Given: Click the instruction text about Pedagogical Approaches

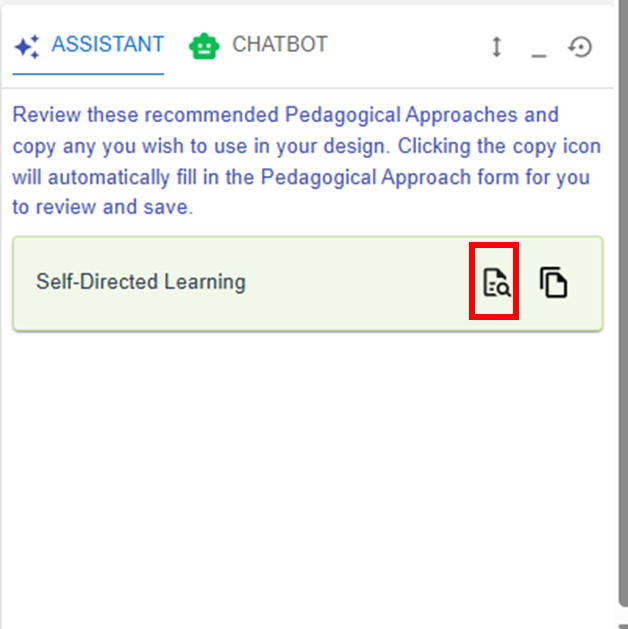Looking at the screenshot, I should (300, 162).
